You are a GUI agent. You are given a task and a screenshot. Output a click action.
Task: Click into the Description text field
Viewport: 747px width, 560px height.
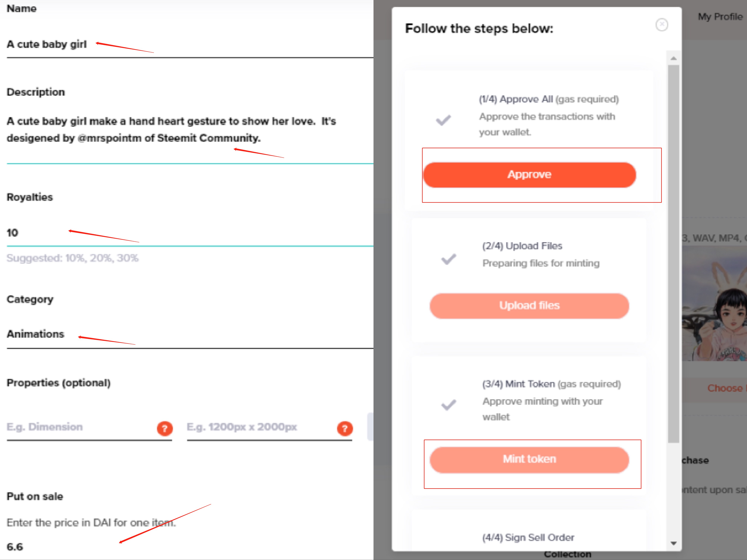pos(189,130)
